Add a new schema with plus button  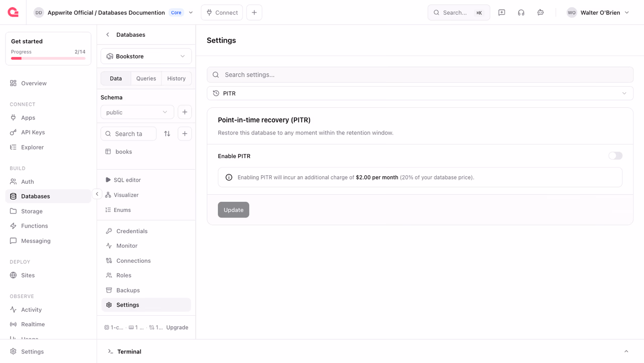185,112
